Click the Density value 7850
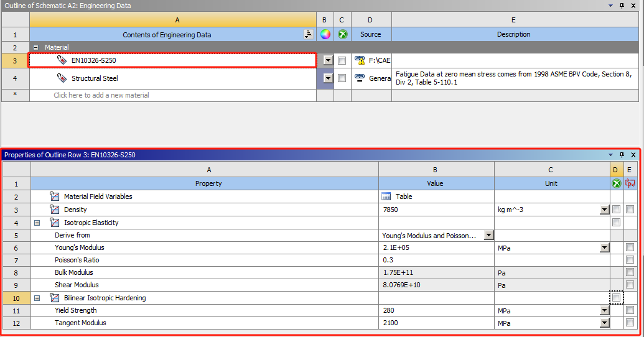 [x=391, y=210]
